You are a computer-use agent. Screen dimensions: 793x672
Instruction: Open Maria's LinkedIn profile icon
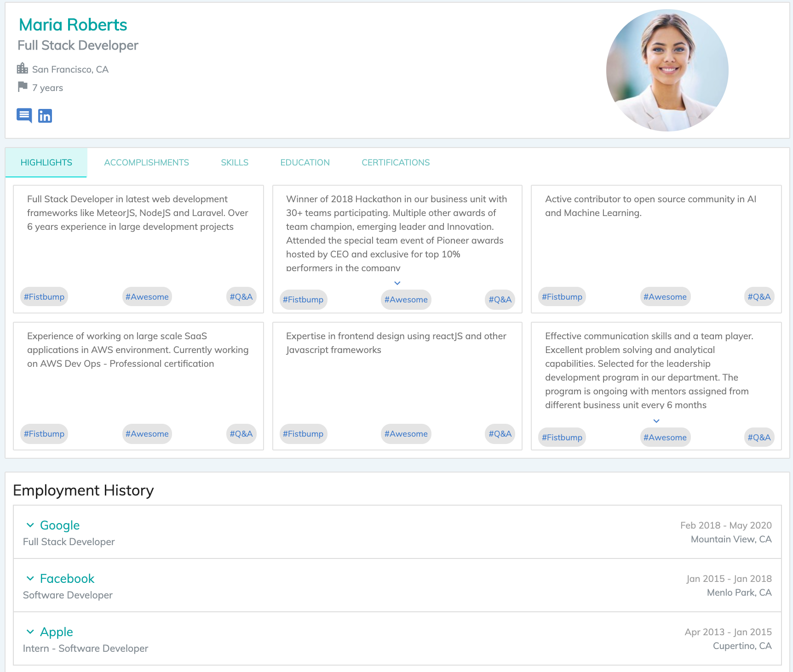[45, 116]
